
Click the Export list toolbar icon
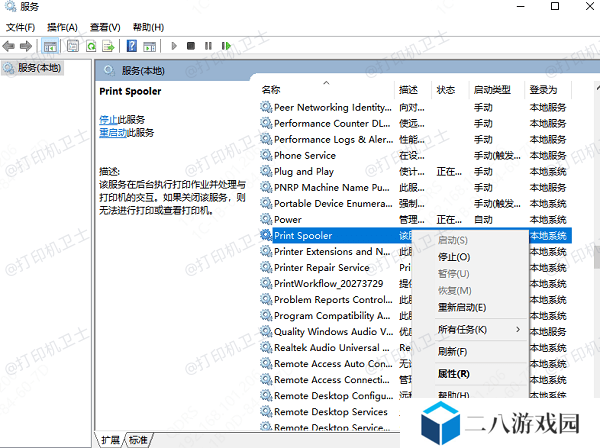[x=109, y=46]
